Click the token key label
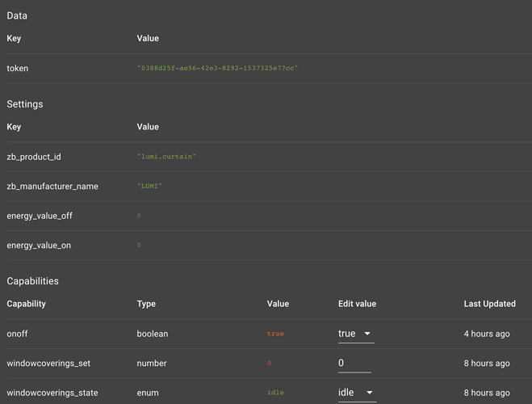 pos(18,69)
